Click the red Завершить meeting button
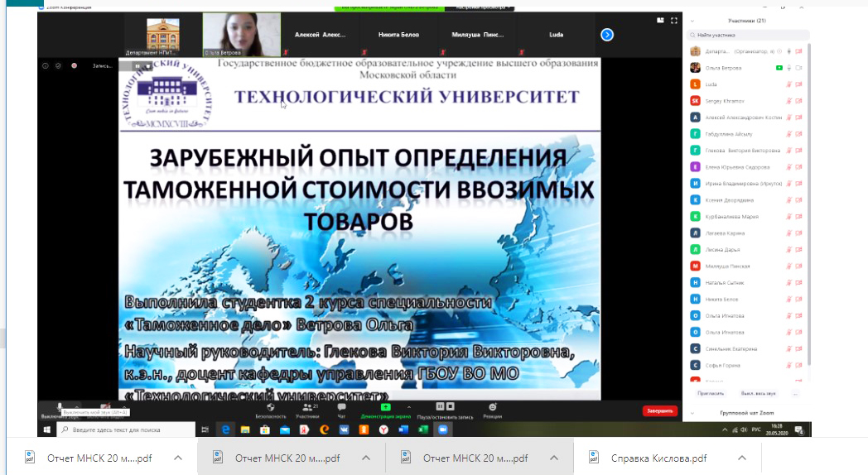Viewport: 868px width, 475px height. [x=660, y=410]
